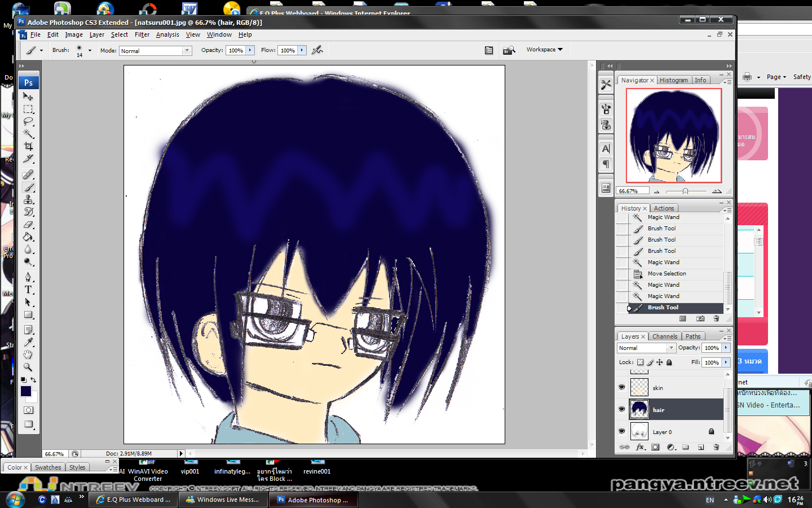Select the Magic Wand tool in toolbox
The image size is (812, 508).
[x=28, y=134]
